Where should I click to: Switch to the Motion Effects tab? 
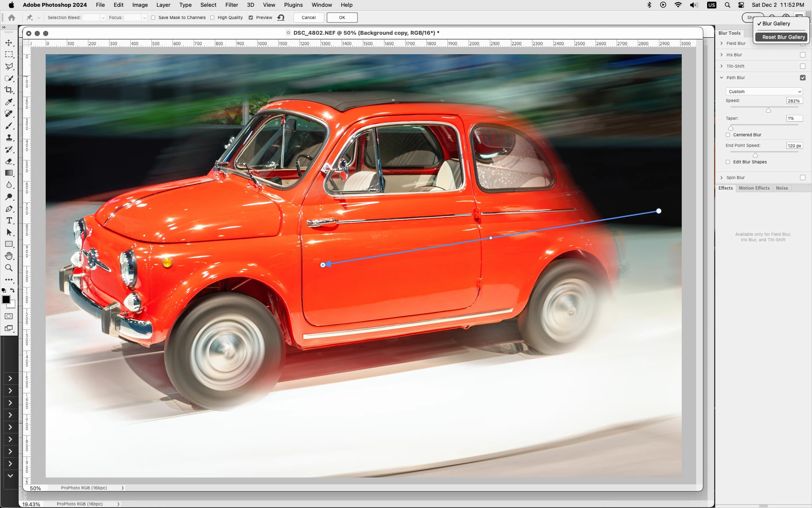754,188
